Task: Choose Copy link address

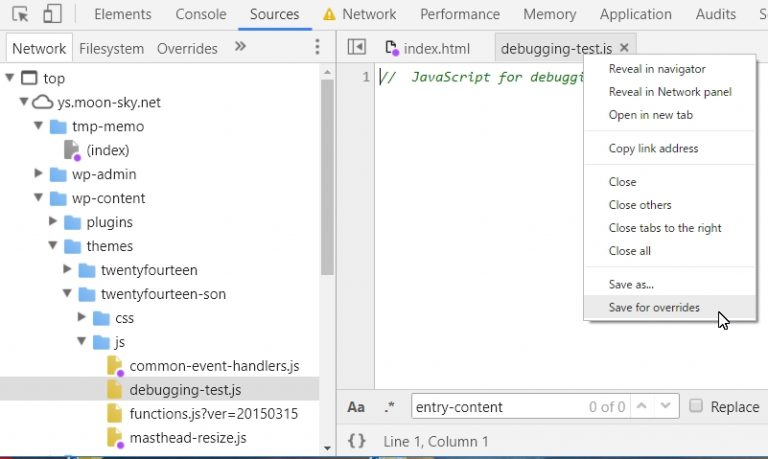Action: pos(670,148)
